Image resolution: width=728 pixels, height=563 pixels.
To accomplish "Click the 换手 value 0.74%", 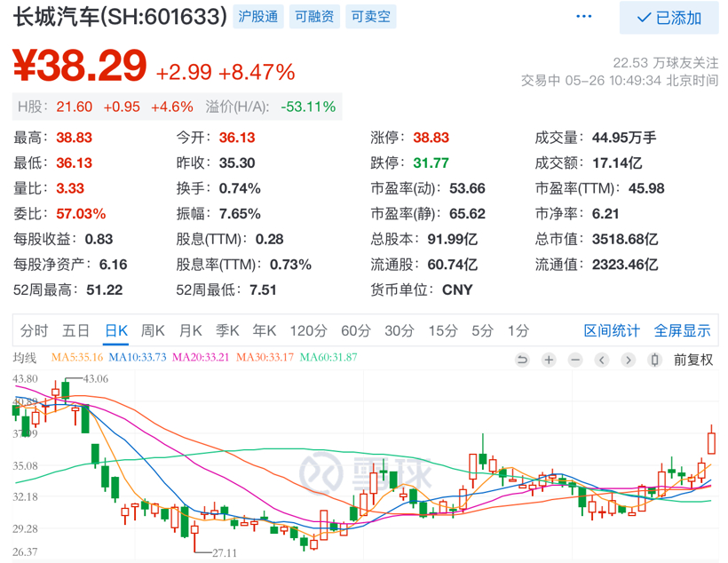I will point(240,188).
